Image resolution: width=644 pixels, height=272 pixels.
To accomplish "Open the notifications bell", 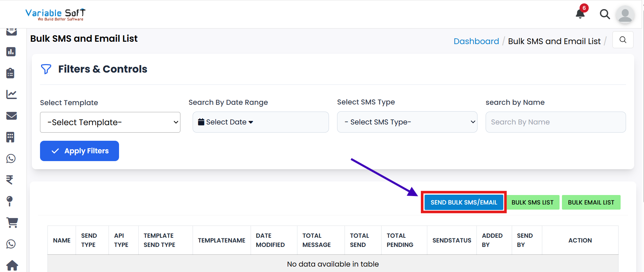I will (580, 14).
